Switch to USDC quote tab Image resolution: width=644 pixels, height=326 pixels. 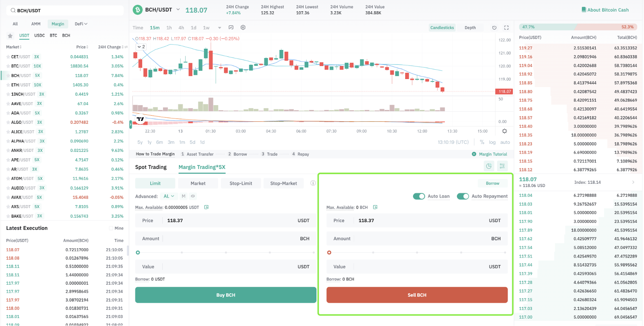pos(39,35)
